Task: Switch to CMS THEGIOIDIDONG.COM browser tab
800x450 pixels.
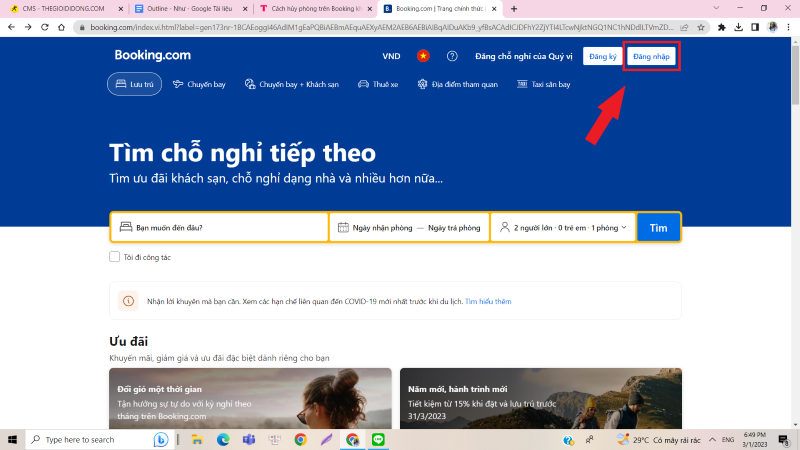Action: (63, 9)
